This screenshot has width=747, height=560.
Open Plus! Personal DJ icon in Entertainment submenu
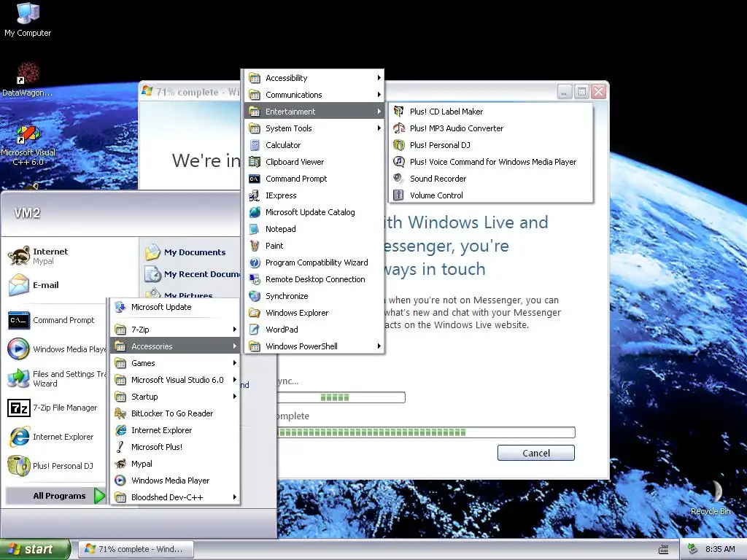pyautogui.click(x=399, y=145)
